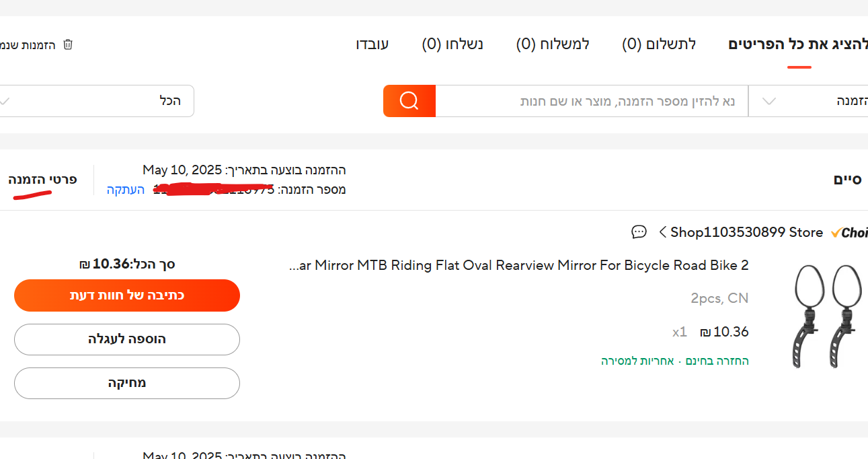Open 'פרטי הזמנה' order details link
Viewport: 868px width, 459px height.
coord(42,180)
